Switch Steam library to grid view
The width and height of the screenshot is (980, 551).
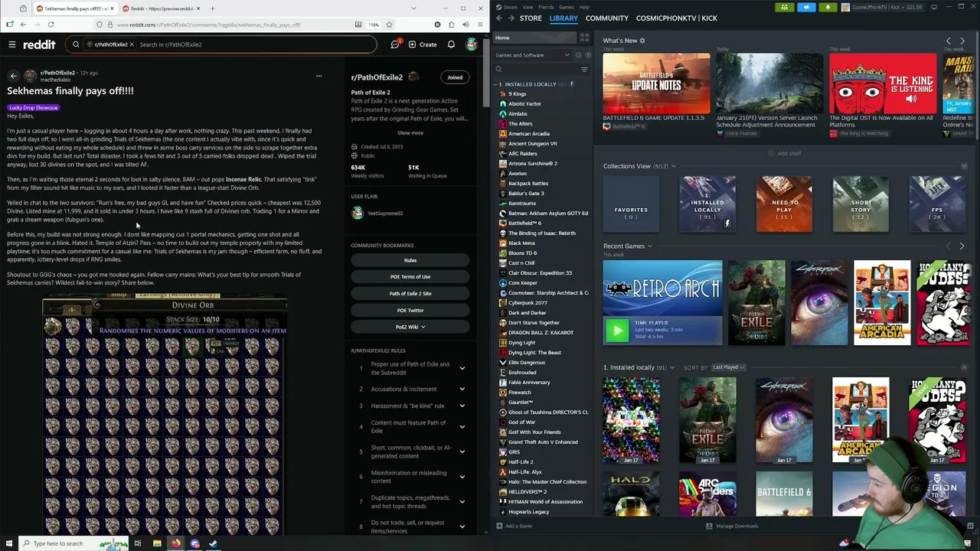585,37
